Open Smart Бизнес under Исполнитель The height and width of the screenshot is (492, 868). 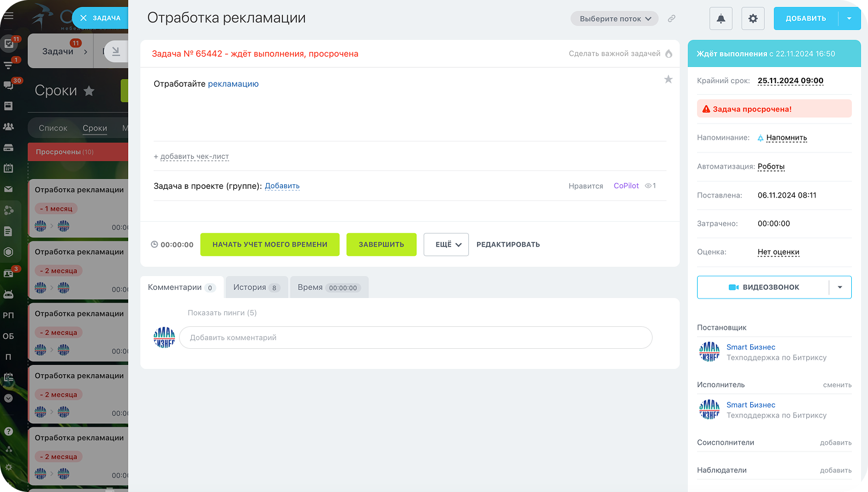click(x=751, y=405)
